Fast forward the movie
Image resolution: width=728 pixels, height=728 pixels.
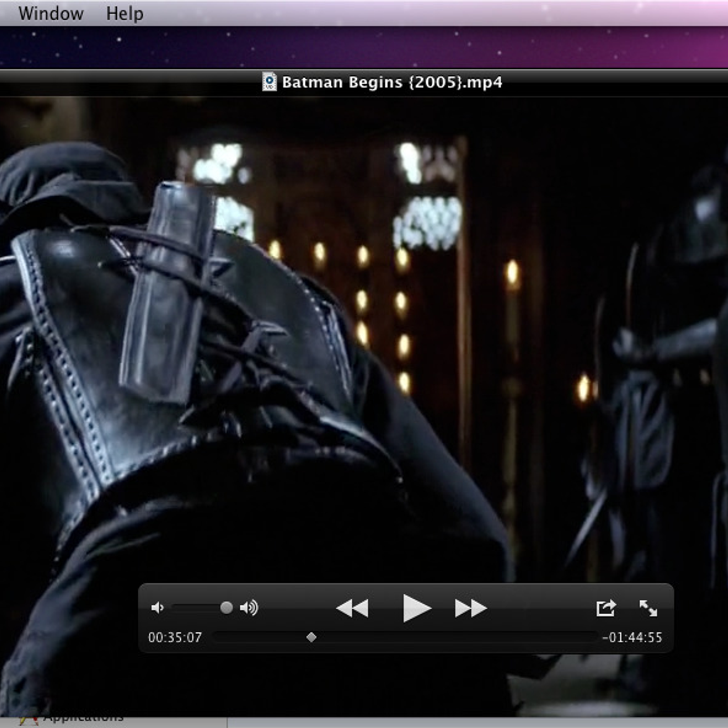[x=471, y=608]
